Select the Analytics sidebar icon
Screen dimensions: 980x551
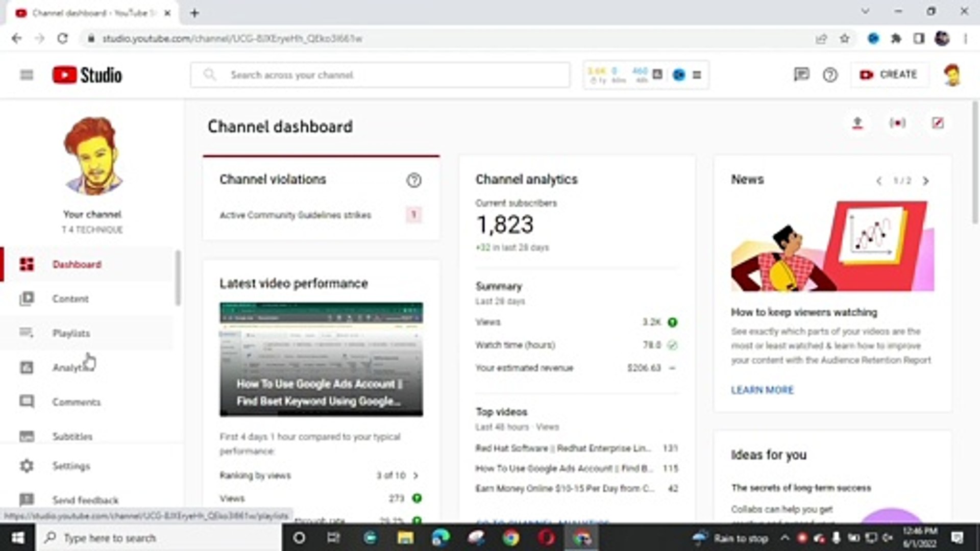pos(27,367)
